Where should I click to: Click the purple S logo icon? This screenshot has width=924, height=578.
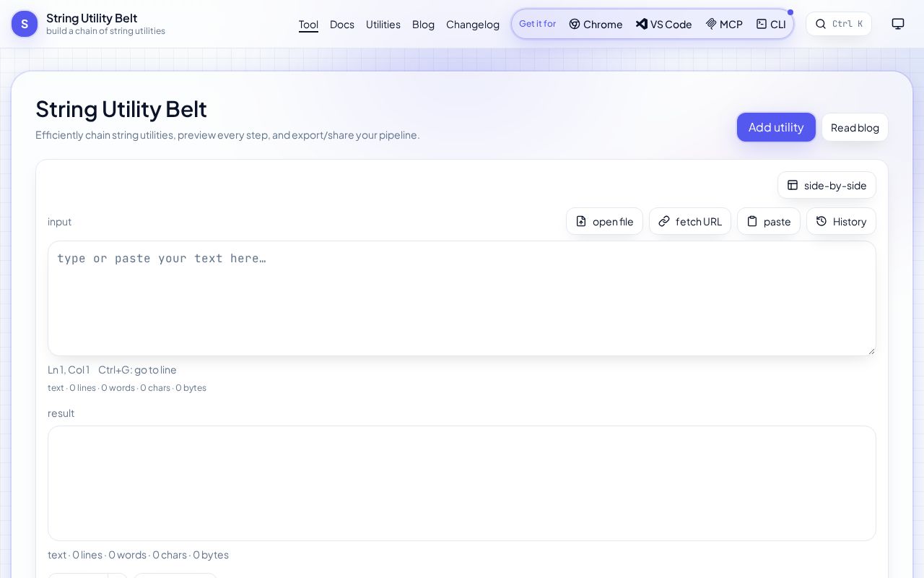coord(25,24)
